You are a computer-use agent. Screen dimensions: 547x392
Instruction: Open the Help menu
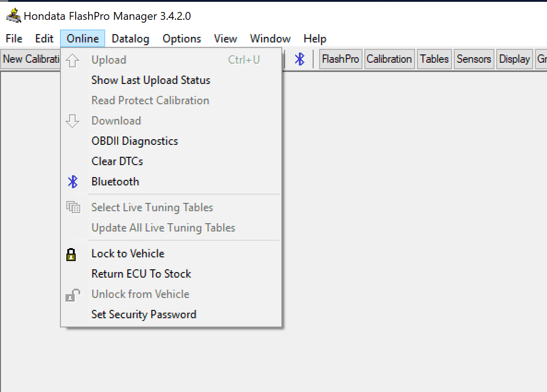tap(315, 39)
